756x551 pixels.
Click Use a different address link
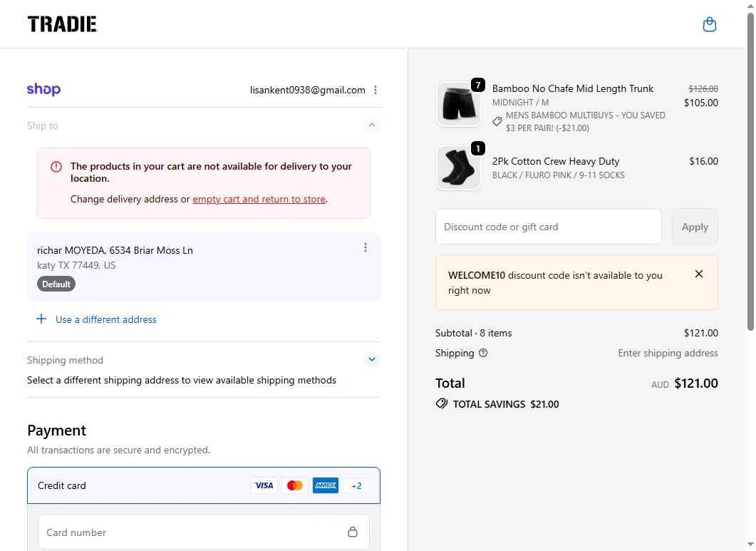coord(106,319)
